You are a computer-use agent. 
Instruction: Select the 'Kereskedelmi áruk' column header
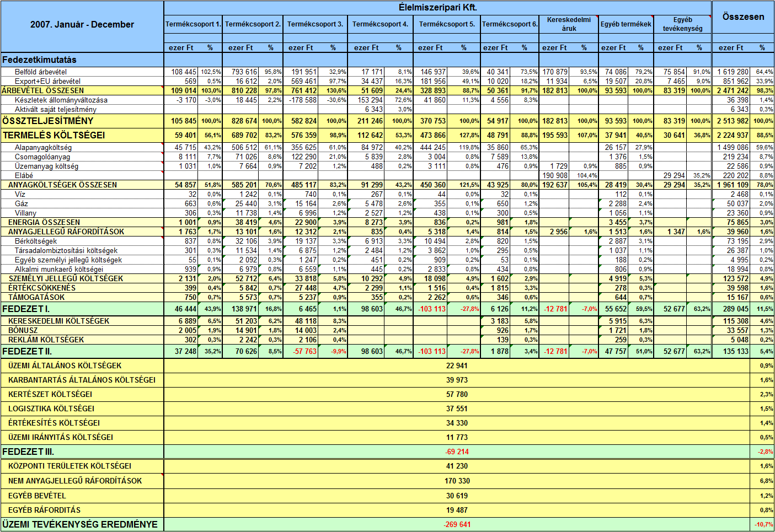569,24
